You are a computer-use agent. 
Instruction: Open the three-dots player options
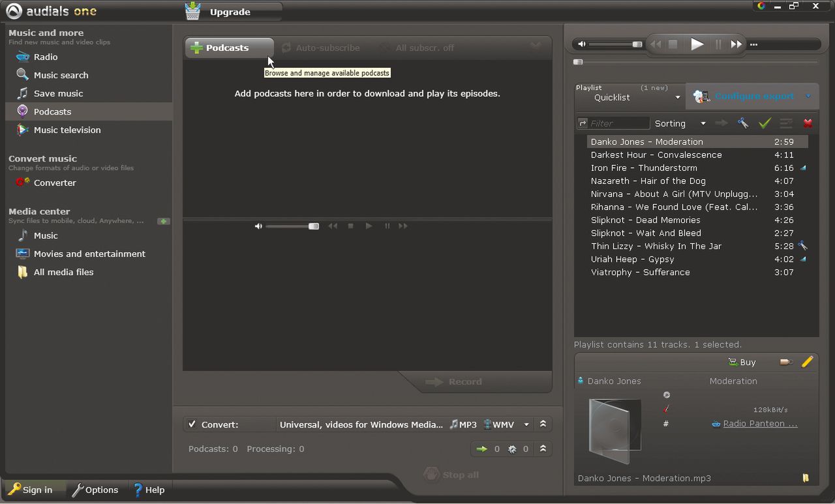753,45
